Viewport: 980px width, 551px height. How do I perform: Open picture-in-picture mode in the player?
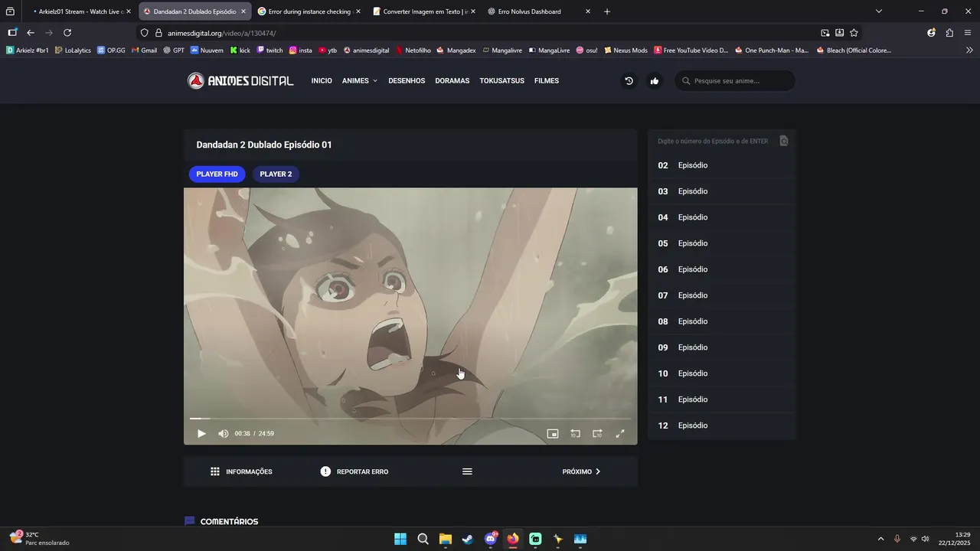pyautogui.click(x=553, y=434)
